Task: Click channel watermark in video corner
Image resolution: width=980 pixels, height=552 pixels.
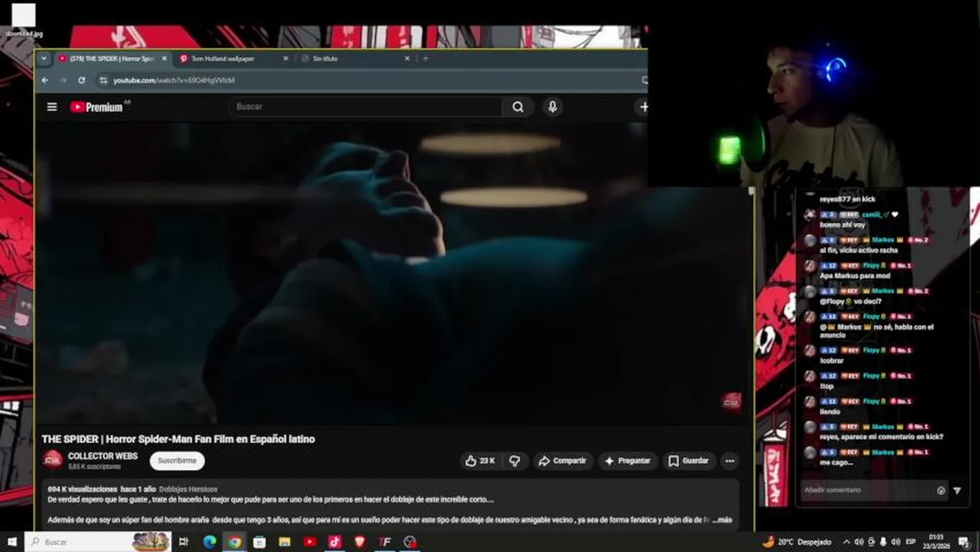Action: pyautogui.click(x=731, y=401)
